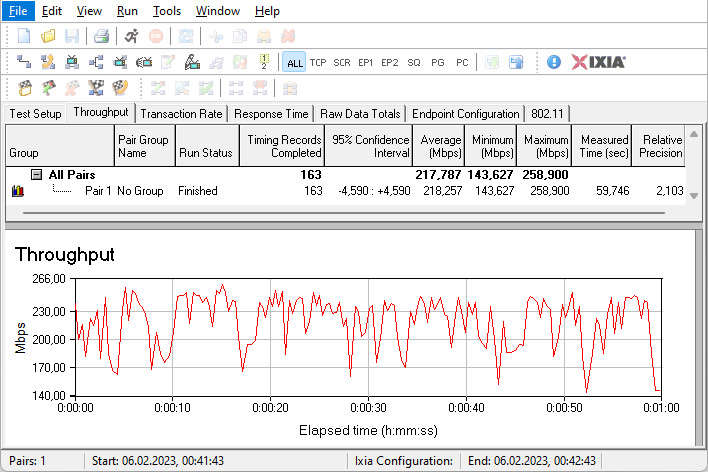Add a VoIP pair with the phone icon
Viewport: 708px width, 472px height.
click(x=48, y=62)
